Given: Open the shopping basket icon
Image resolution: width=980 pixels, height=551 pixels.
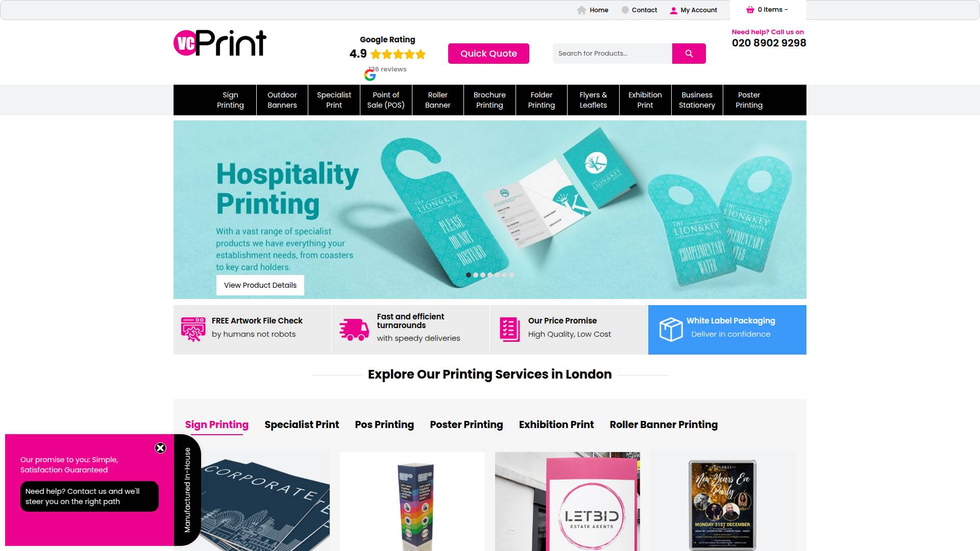Looking at the screenshot, I should click(750, 10).
